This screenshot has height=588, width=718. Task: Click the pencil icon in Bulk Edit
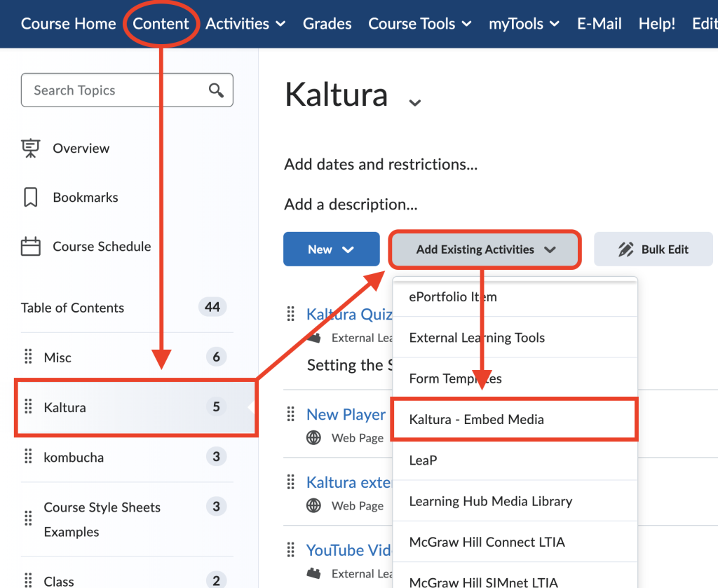click(x=626, y=249)
